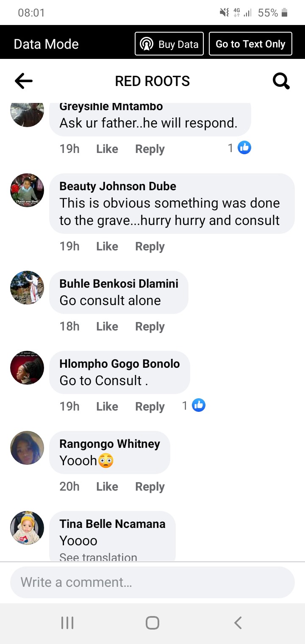305x644 pixels.
Task: Reply to Hlompho Gogo Bonolo's comment
Action: point(150,406)
